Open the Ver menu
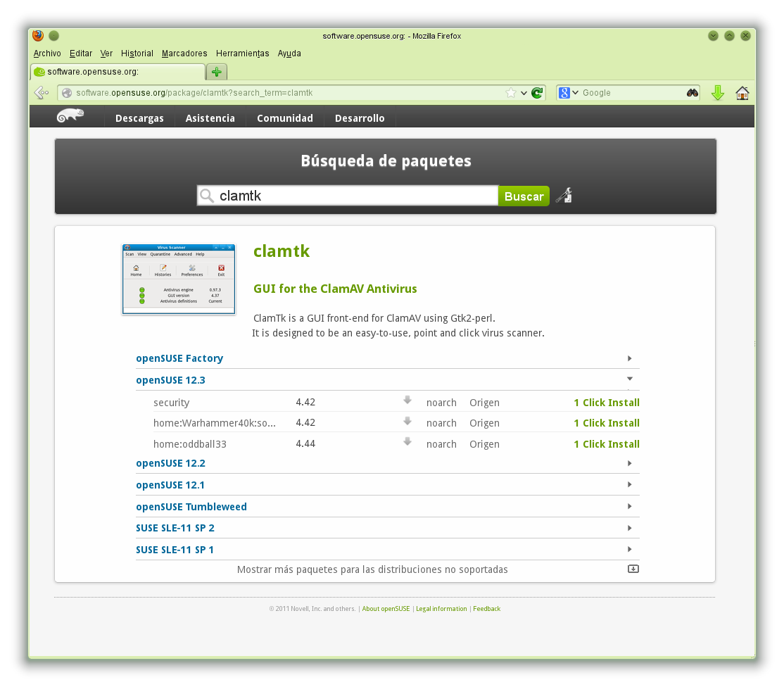This screenshot has height=687, width=784. [106, 53]
